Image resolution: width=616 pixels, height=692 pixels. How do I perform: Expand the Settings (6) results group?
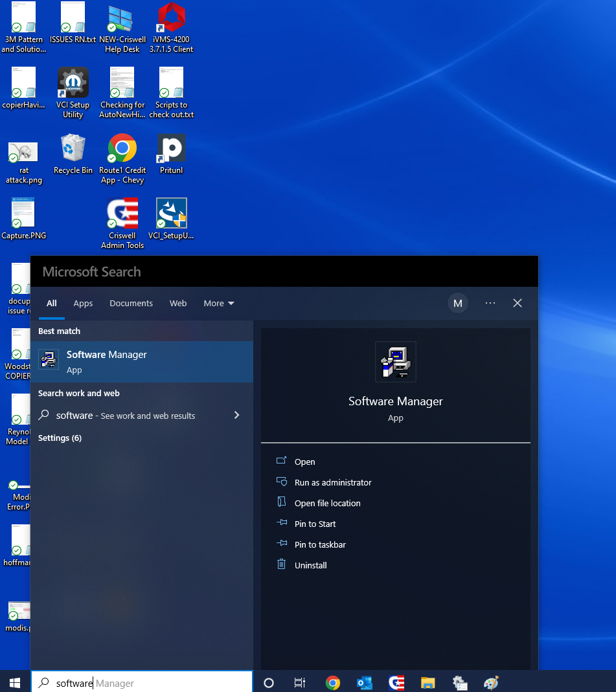tap(60, 438)
